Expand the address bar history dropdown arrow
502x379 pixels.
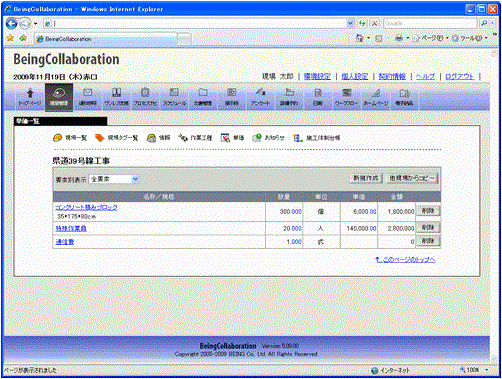350,23
